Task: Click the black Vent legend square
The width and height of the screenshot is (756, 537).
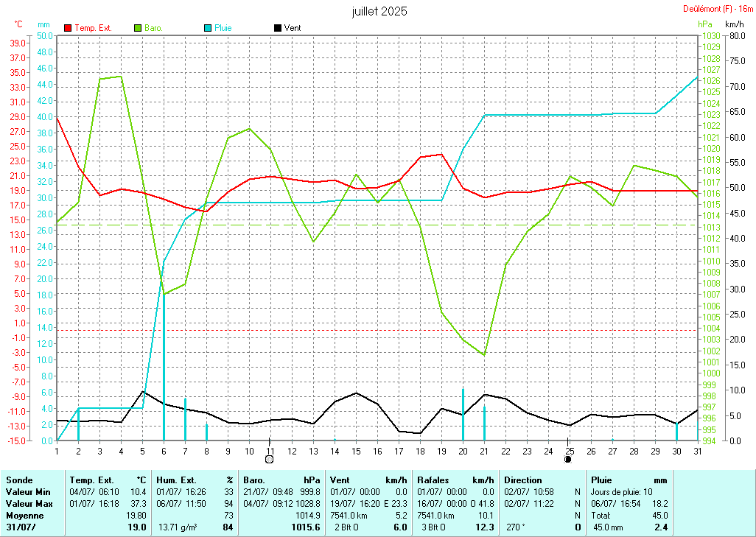Action: click(x=278, y=28)
